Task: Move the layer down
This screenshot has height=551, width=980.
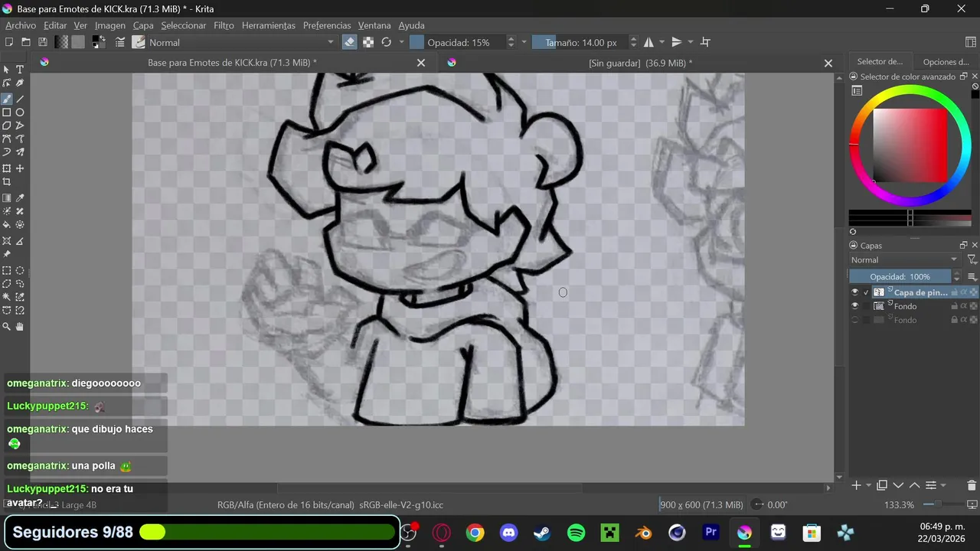Action: (899, 485)
